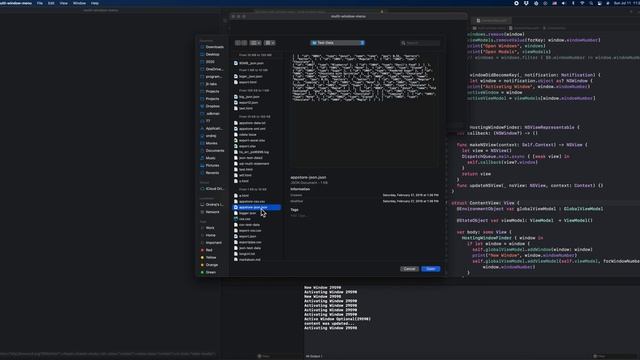Select the OneDrive sidebar location
Viewport: 640px width, 360px height.
click(x=212, y=69)
